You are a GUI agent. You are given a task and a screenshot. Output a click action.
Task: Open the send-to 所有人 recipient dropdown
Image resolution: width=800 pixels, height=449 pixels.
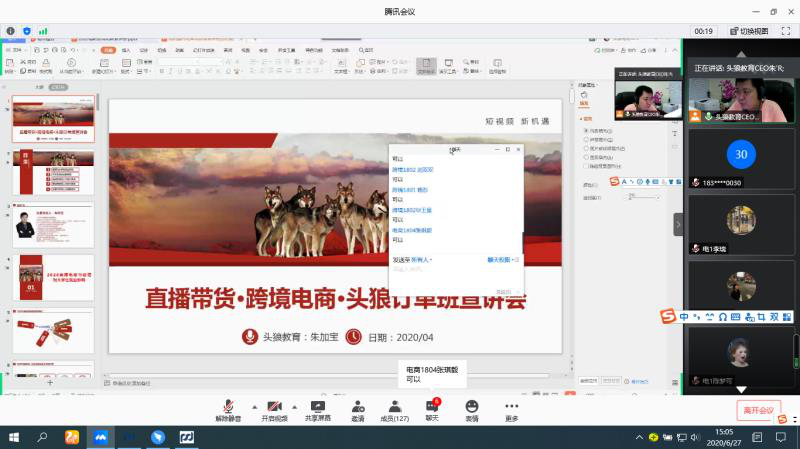(420, 259)
